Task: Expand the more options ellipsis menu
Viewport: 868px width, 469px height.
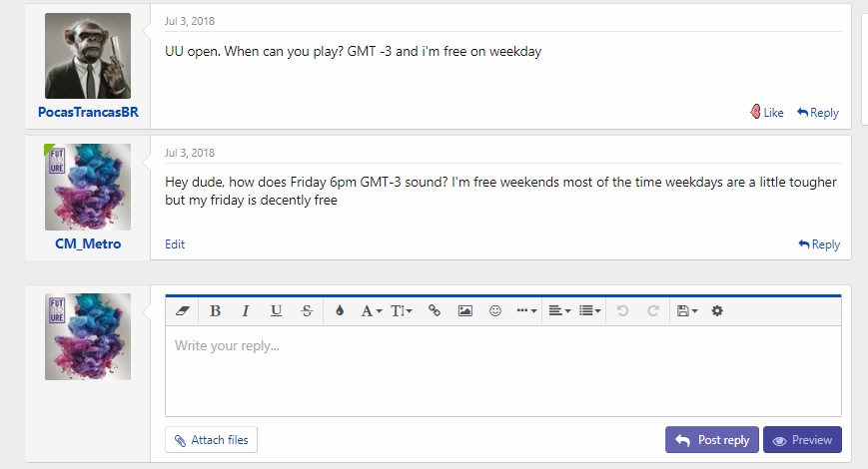Action: tap(525, 310)
